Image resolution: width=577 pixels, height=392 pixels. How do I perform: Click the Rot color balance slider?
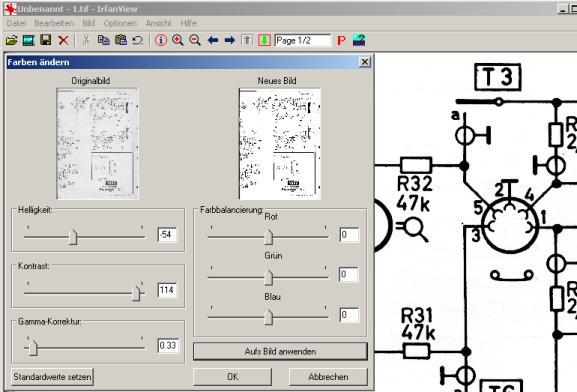pos(268,237)
